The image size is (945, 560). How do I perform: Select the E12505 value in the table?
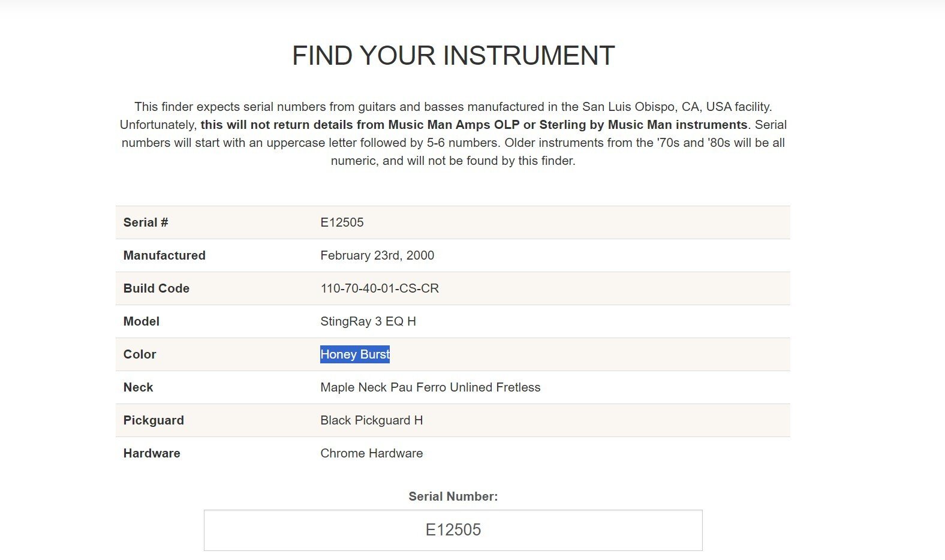pyautogui.click(x=342, y=222)
